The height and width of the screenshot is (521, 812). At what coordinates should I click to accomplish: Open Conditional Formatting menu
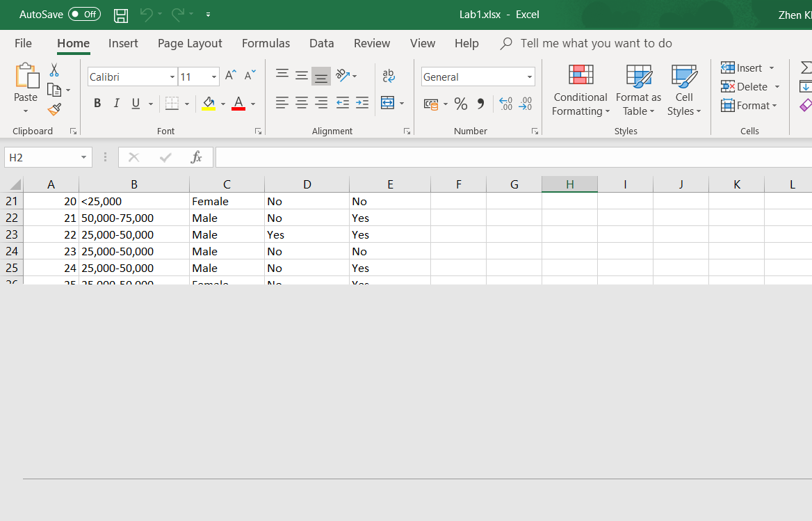(580, 90)
